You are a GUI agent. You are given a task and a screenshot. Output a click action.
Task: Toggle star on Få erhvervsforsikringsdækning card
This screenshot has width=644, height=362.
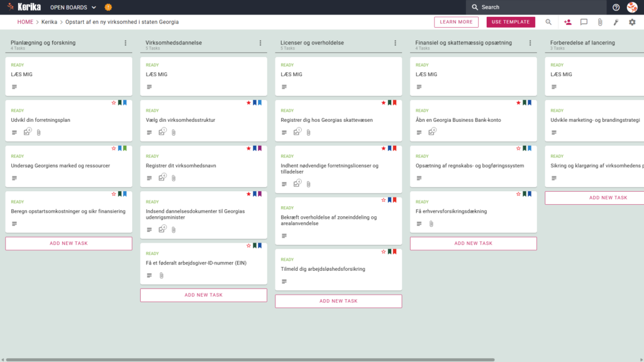click(x=518, y=194)
